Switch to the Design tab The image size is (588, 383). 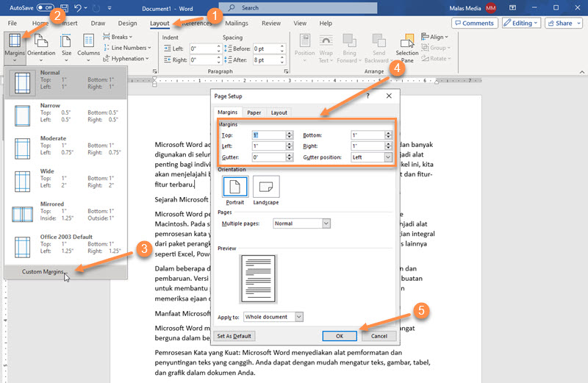(127, 23)
